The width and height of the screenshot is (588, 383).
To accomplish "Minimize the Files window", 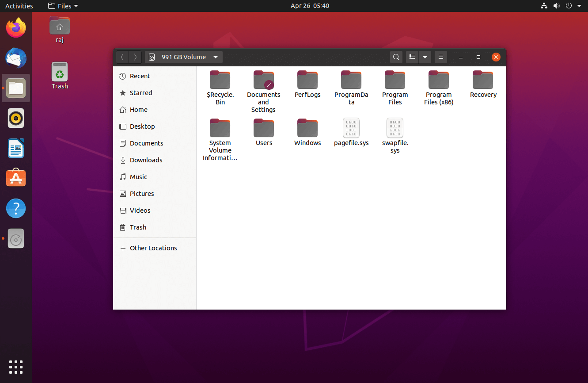I will pyautogui.click(x=461, y=57).
